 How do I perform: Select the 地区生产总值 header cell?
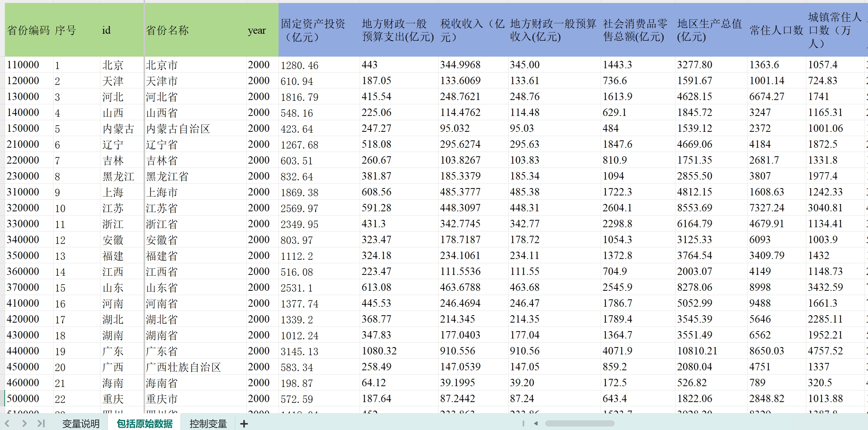[x=710, y=30]
